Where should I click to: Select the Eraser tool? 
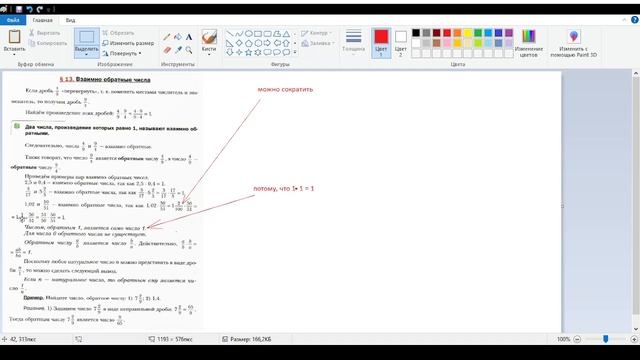[167, 50]
